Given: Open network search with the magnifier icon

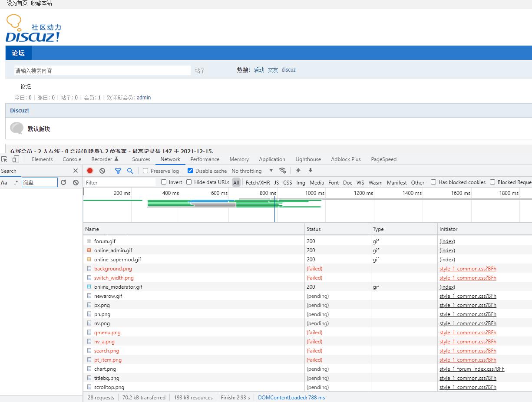Looking at the screenshot, I should [130, 171].
